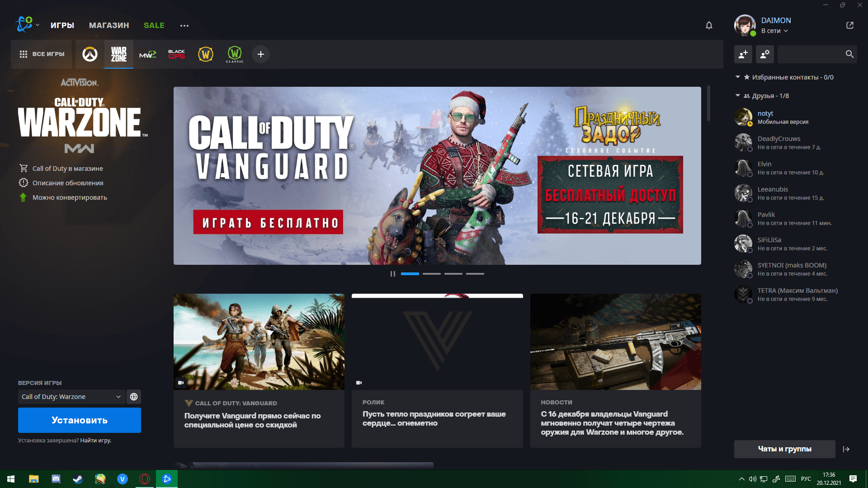Screen dimensions: 868x488
Task: Pause the banner carousel
Action: point(393,274)
